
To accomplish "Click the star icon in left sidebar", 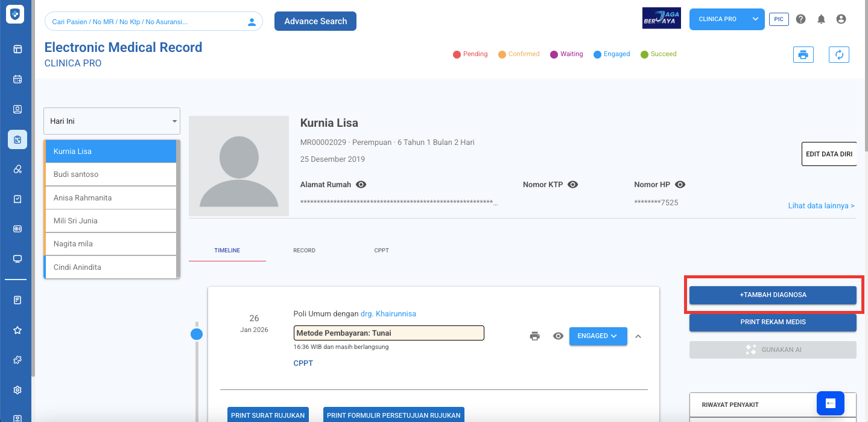I will (x=17, y=330).
